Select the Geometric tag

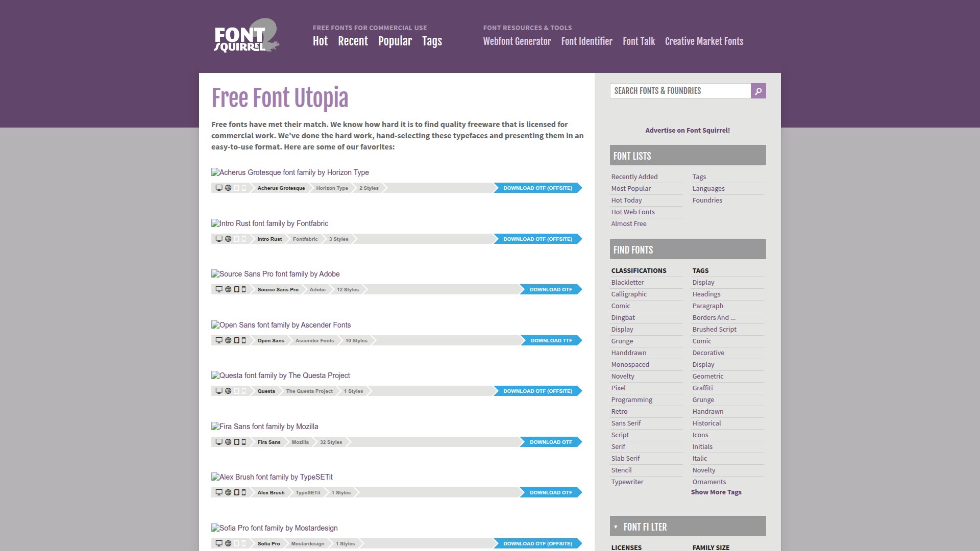[707, 376]
